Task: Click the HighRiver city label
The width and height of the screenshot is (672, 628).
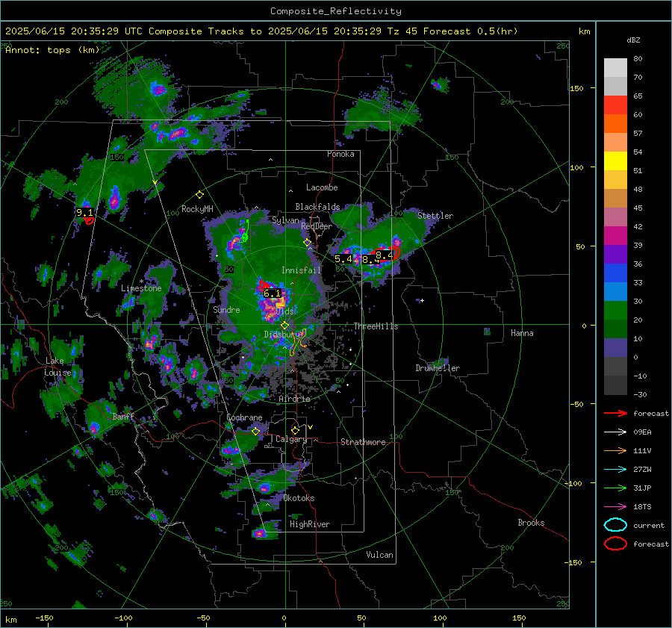Action: (x=309, y=524)
